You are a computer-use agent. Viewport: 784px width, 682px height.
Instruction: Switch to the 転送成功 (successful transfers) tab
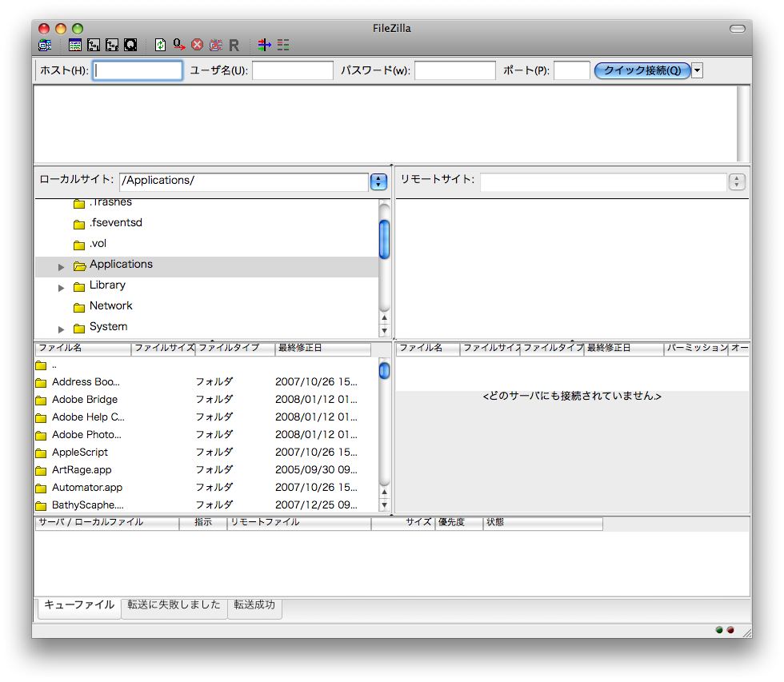pyautogui.click(x=254, y=607)
